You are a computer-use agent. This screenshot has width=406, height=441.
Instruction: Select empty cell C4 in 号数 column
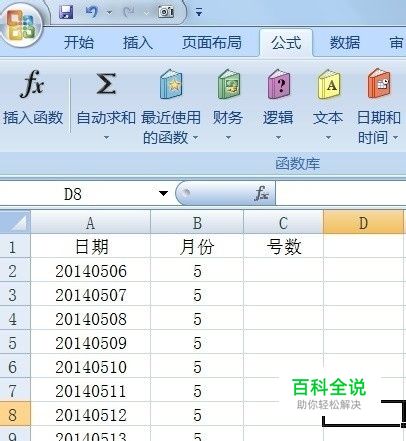coord(283,319)
